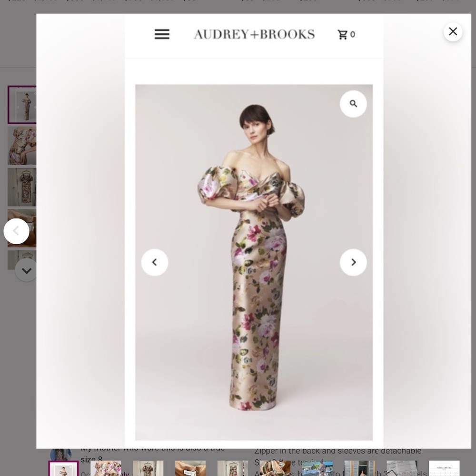Viewport: 476px width, 476px height.
Task: Open the garment tag thumbnail in the filmstrip
Action: click(190, 468)
